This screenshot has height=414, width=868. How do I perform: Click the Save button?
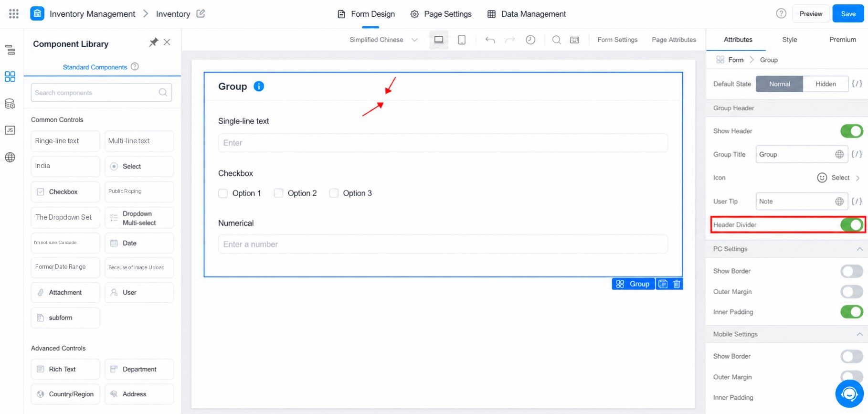tap(848, 13)
